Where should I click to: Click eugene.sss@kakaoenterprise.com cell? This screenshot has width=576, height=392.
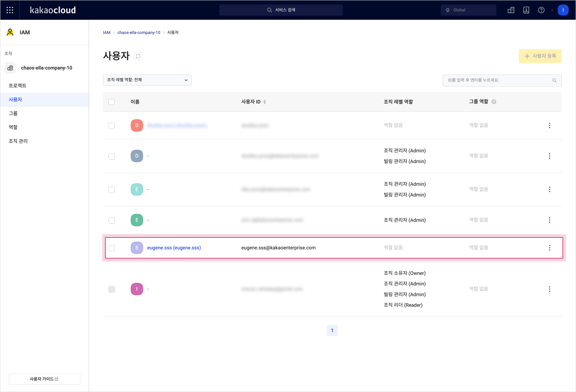coord(279,248)
